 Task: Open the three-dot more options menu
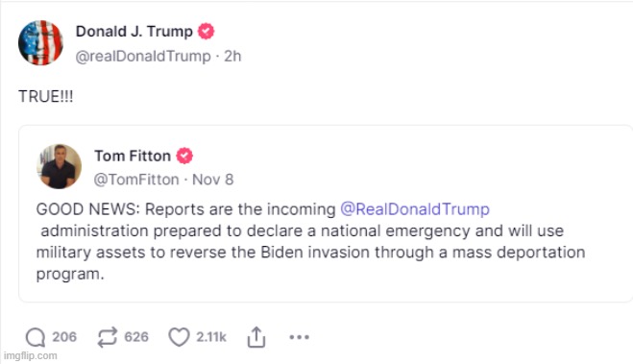click(299, 337)
